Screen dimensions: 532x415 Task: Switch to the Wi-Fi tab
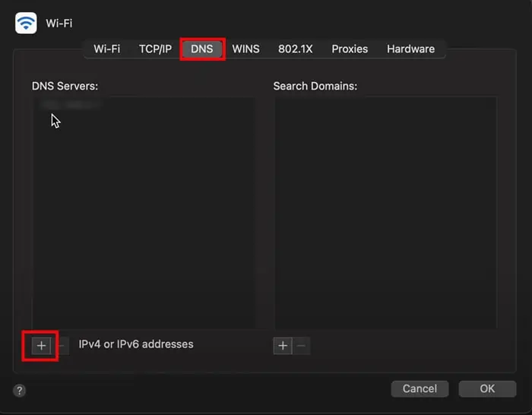106,49
